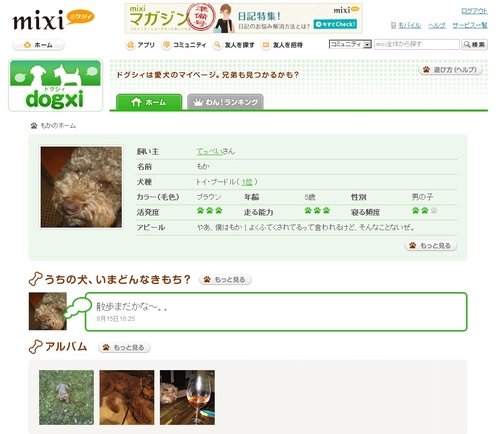Image resolution: width=500 pixels, height=434 pixels.
Task: Click the サービス一覧 link
Action: tap(470, 25)
